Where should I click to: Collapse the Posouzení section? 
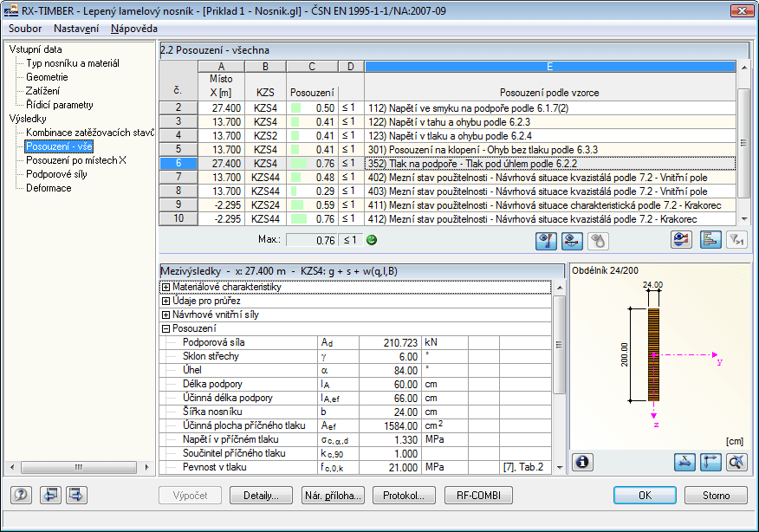165,328
